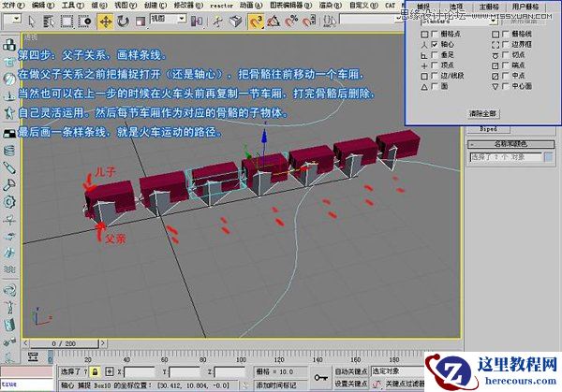Click the object color swatch beside name field

click(549, 157)
